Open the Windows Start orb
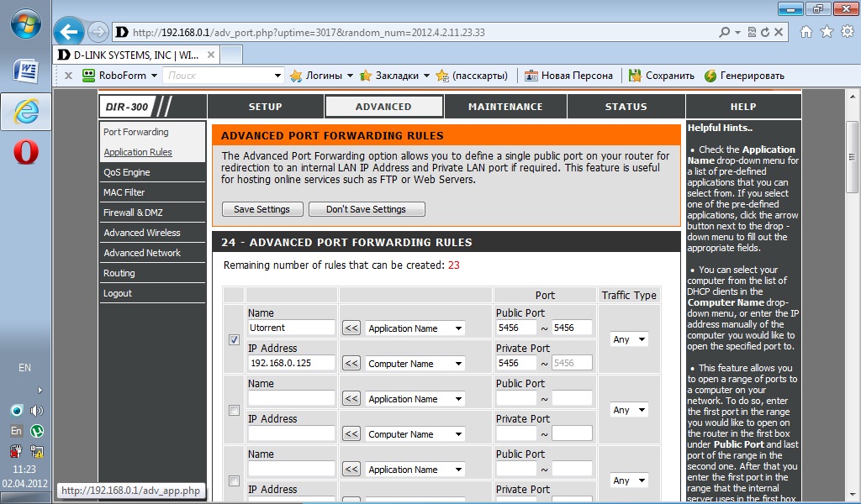 (x=26, y=24)
